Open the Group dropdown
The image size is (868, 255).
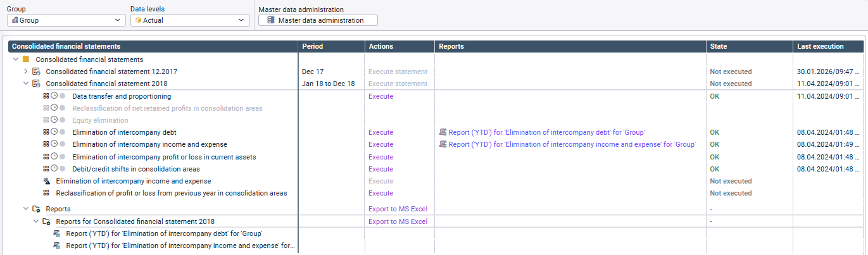[66, 20]
